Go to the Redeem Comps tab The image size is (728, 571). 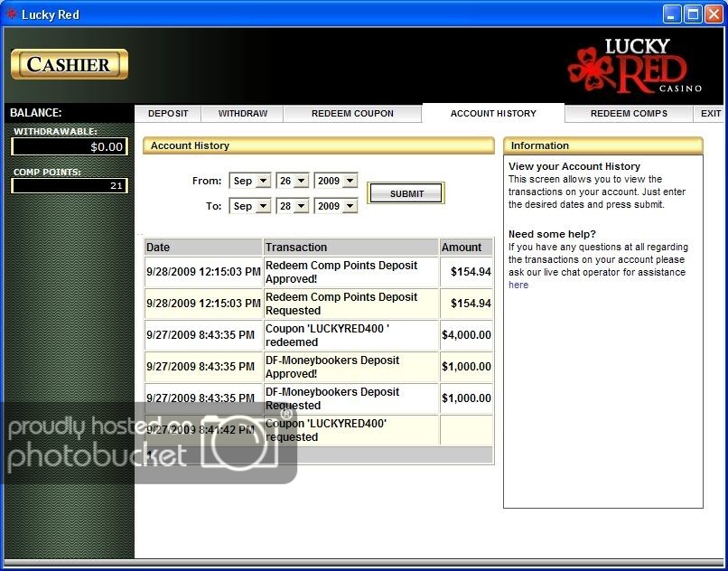click(x=629, y=113)
